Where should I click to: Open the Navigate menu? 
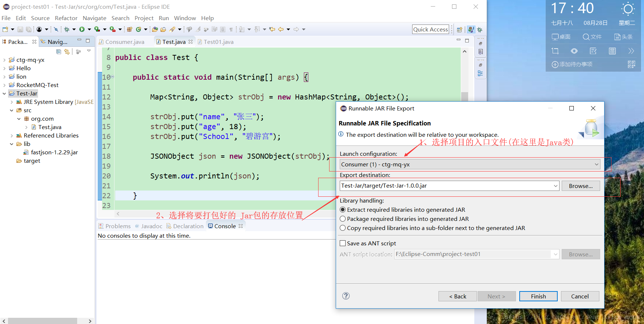coord(94,18)
